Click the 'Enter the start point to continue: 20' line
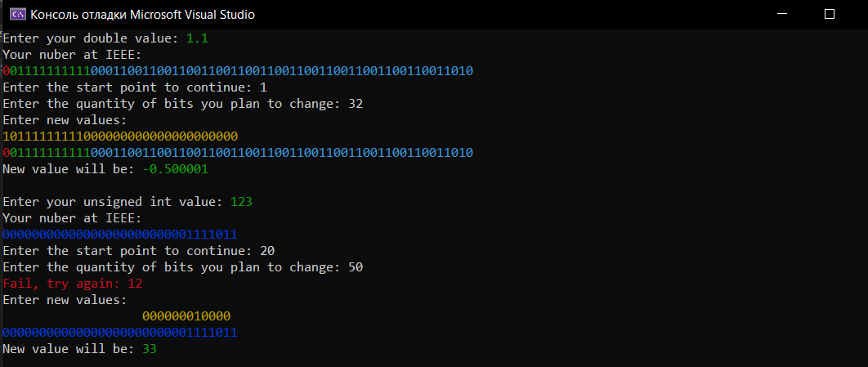The height and width of the screenshot is (367, 868). click(139, 251)
